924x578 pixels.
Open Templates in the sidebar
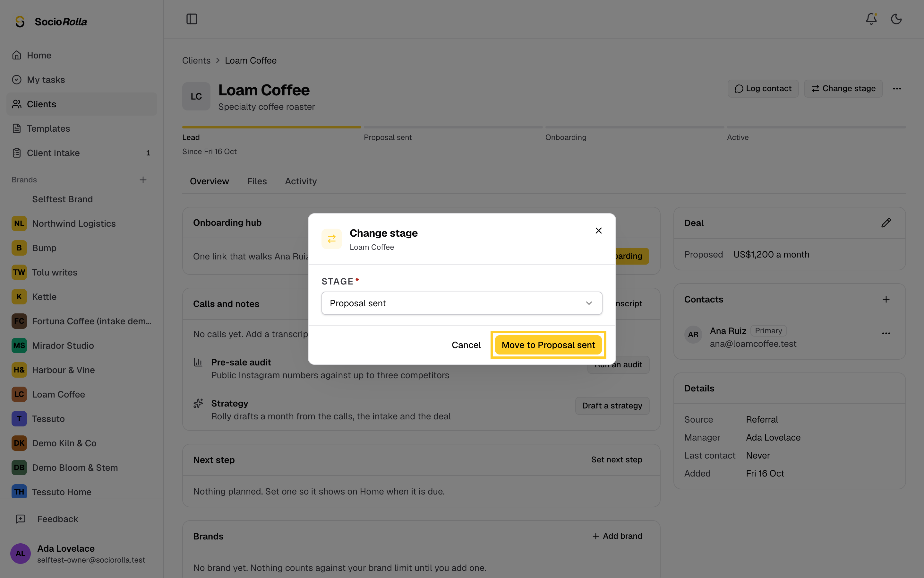pyautogui.click(x=82, y=128)
